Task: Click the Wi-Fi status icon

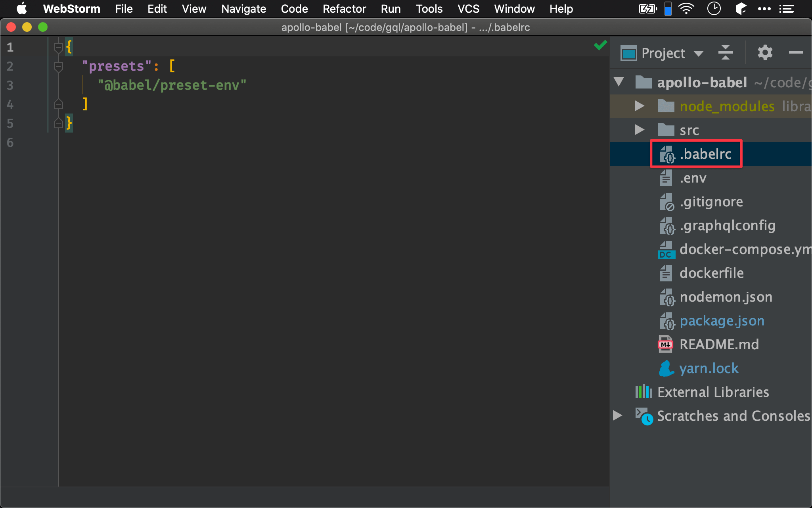Action: [x=687, y=9]
